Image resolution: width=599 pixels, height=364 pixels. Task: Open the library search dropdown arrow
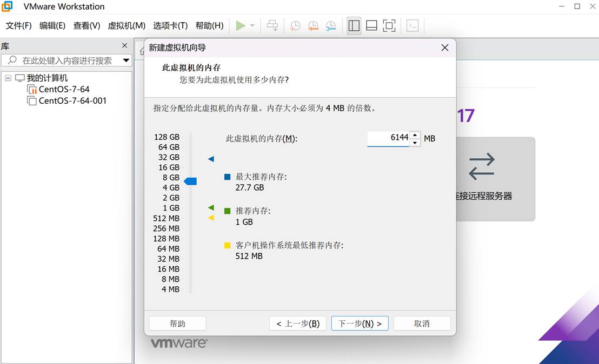[x=126, y=60]
